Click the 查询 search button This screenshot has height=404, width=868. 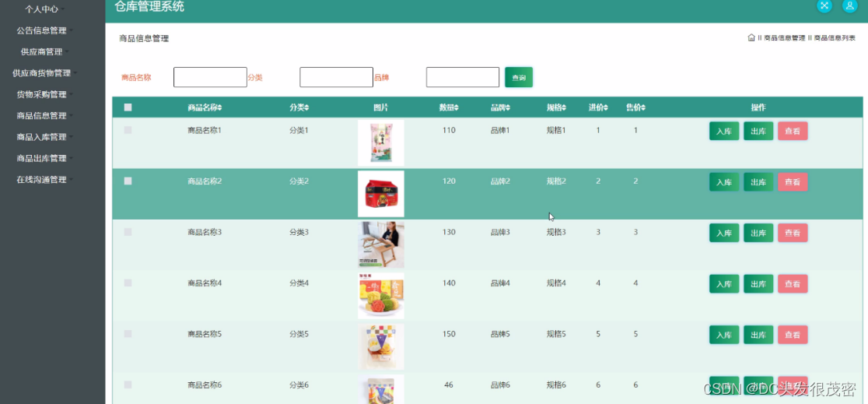coord(519,78)
